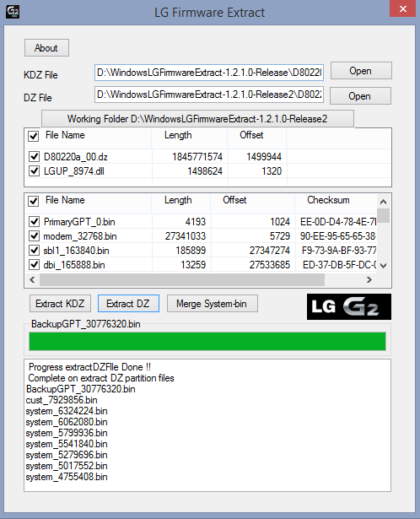
Task: Focus the KDZ File path field
Action: pyautogui.click(x=209, y=73)
